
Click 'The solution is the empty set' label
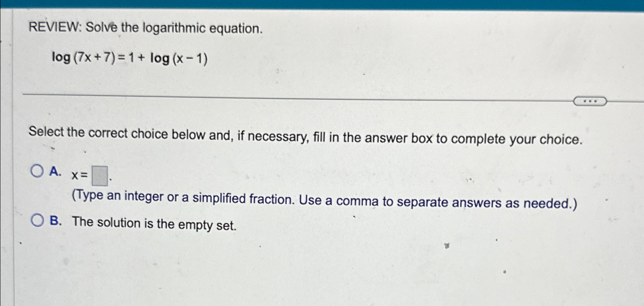pyautogui.click(x=154, y=224)
